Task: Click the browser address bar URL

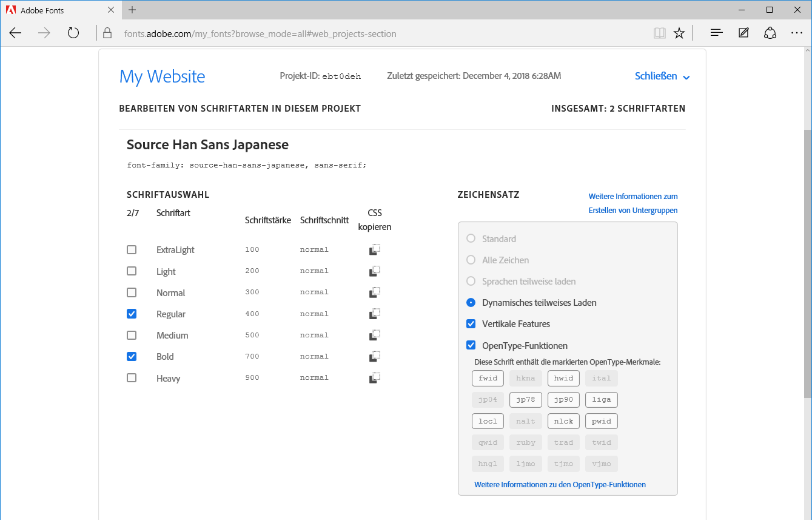Action: [260, 34]
